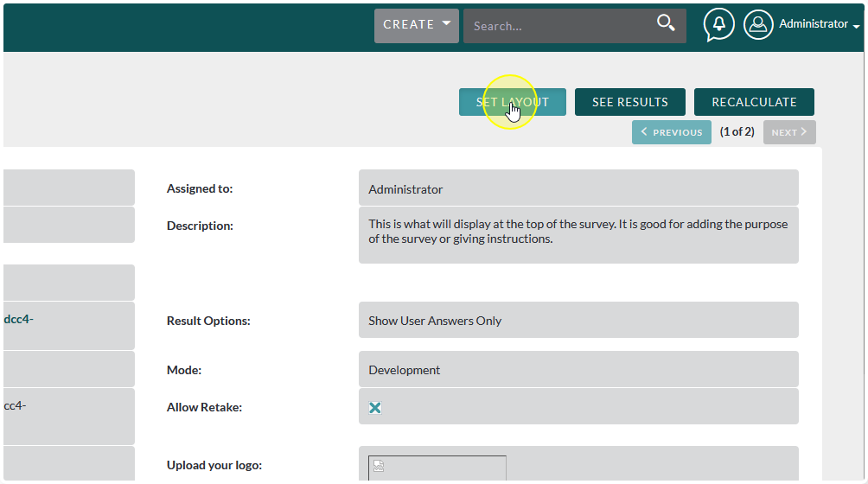The width and height of the screenshot is (868, 484).
Task: Click the Assigned to value Administrator
Action: tap(405, 188)
